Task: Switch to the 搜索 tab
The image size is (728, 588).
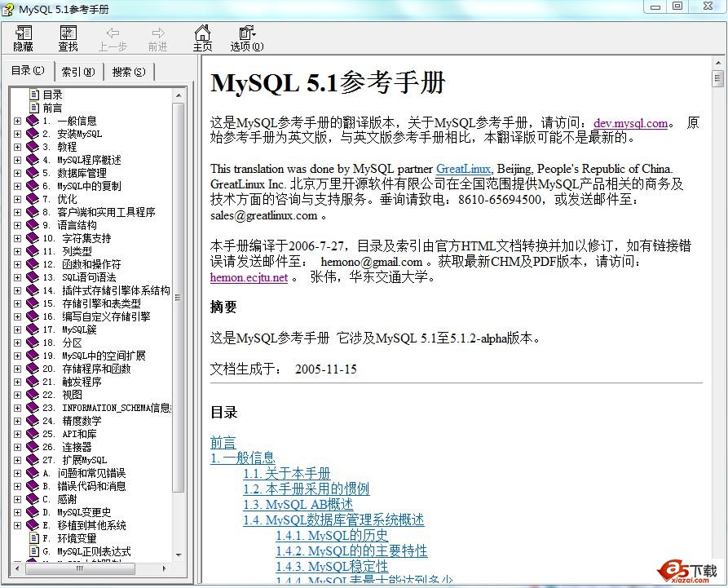Action: point(129,72)
